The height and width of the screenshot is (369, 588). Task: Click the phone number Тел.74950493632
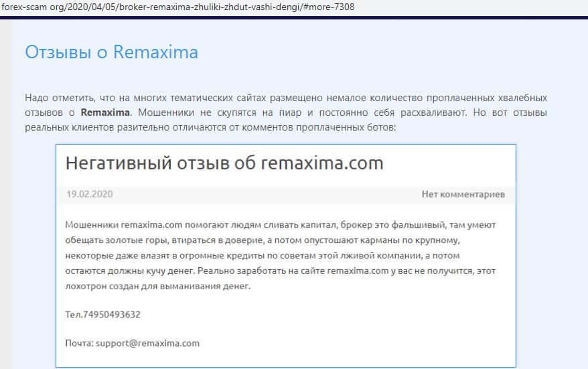point(102,314)
